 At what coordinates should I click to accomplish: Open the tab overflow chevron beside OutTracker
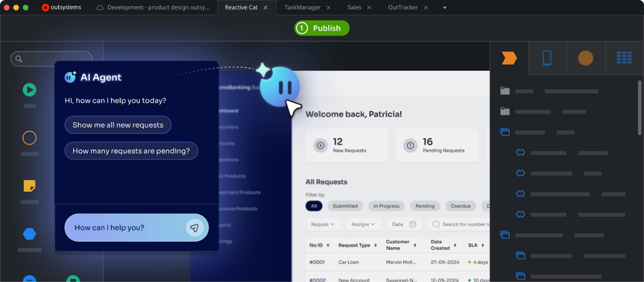coord(445,7)
